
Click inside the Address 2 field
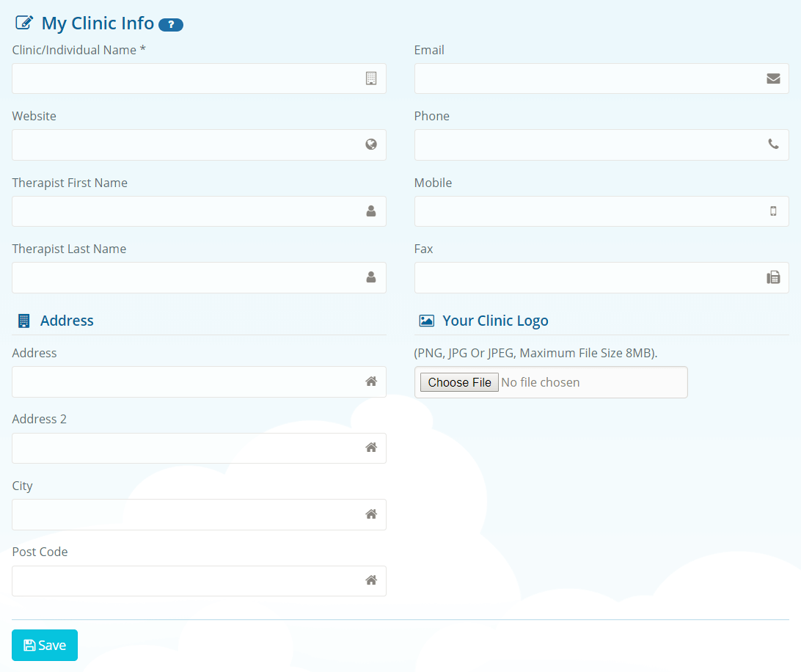tap(183, 448)
